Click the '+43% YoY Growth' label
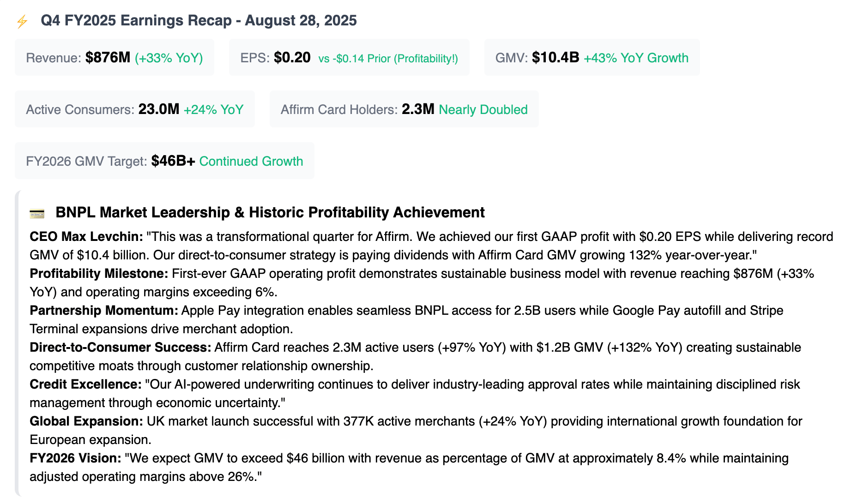 tap(636, 58)
